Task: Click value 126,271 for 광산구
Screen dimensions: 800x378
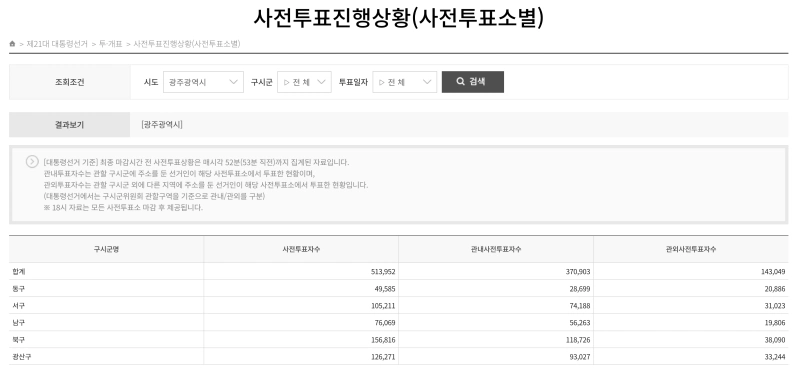Action: point(383,357)
